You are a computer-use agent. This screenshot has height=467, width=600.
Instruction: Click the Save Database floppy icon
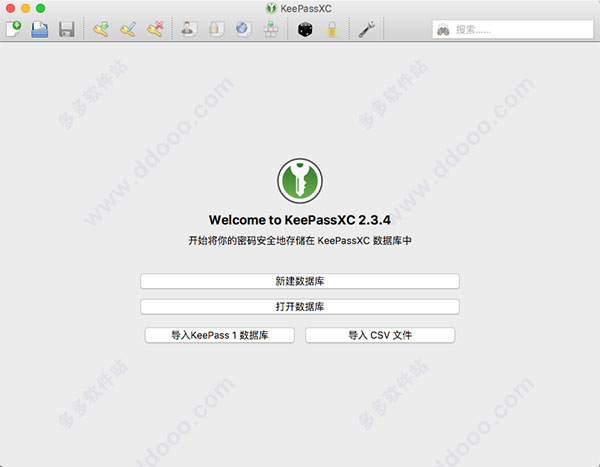tap(67, 29)
